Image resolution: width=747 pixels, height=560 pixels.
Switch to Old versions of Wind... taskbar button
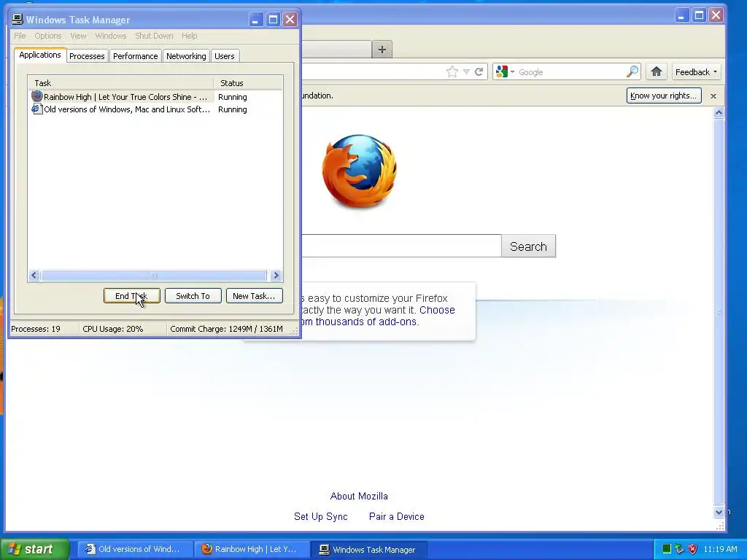click(x=135, y=549)
